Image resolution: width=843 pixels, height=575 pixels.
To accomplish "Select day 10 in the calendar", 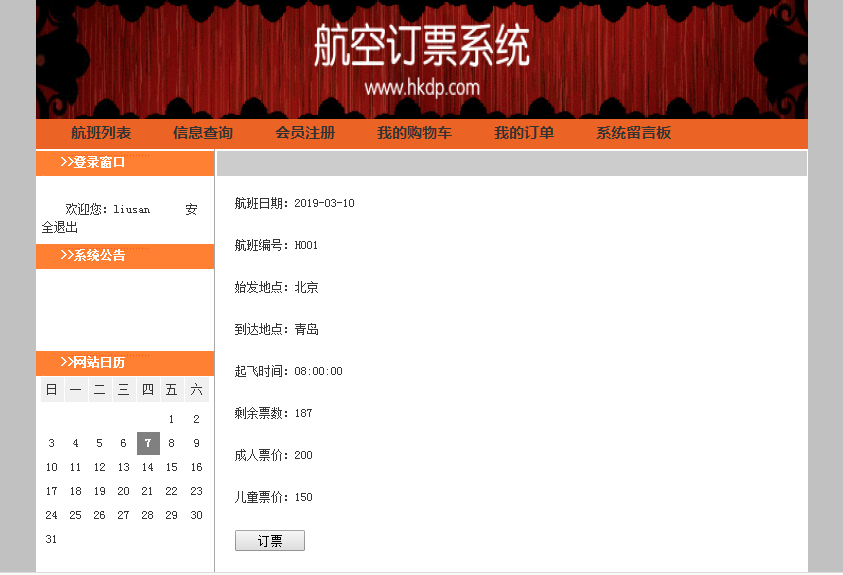I will (x=52, y=467).
